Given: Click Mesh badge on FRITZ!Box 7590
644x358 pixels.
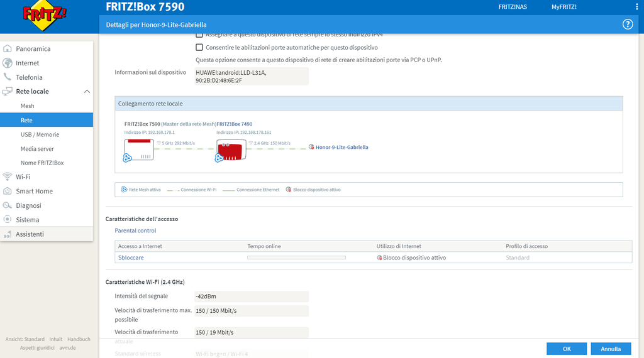Looking at the screenshot, I should pyautogui.click(x=127, y=158).
